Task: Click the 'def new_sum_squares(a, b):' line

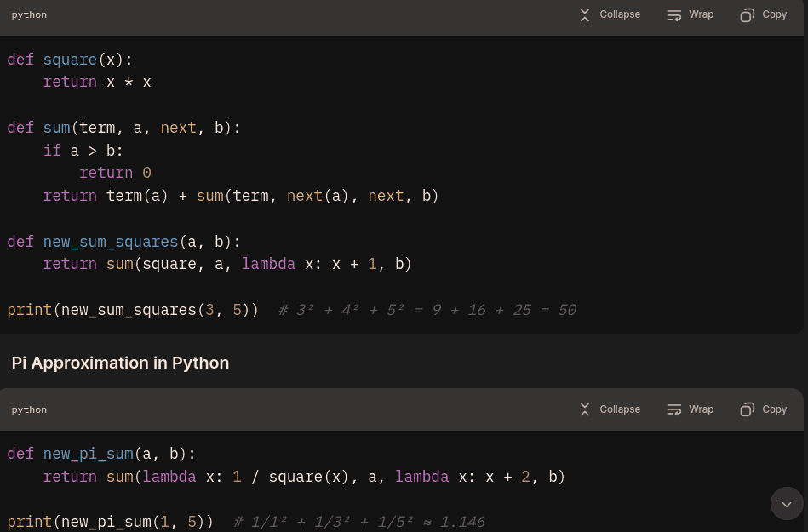Action: pyautogui.click(x=123, y=242)
